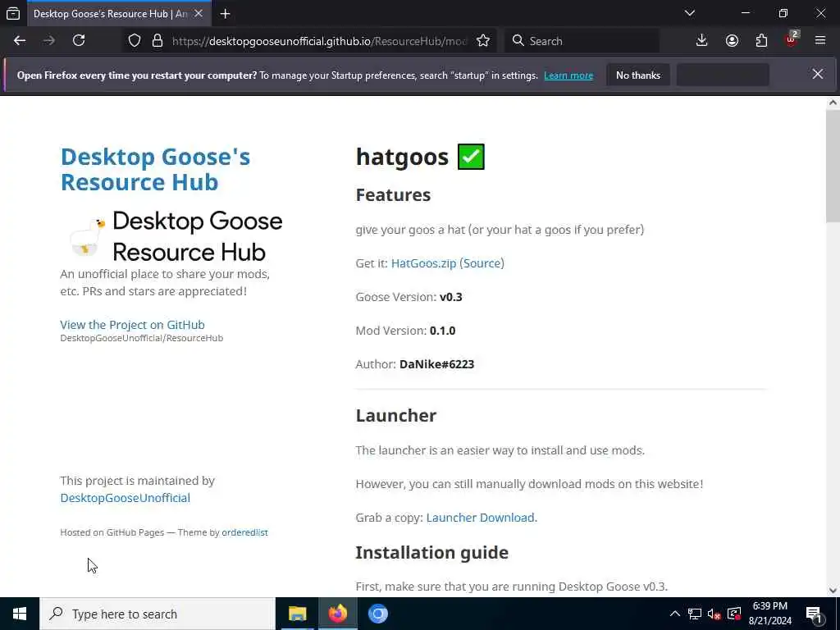This screenshot has height=630, width=840.
Task: Follow the Learn more link
Action: coord(568,75)
